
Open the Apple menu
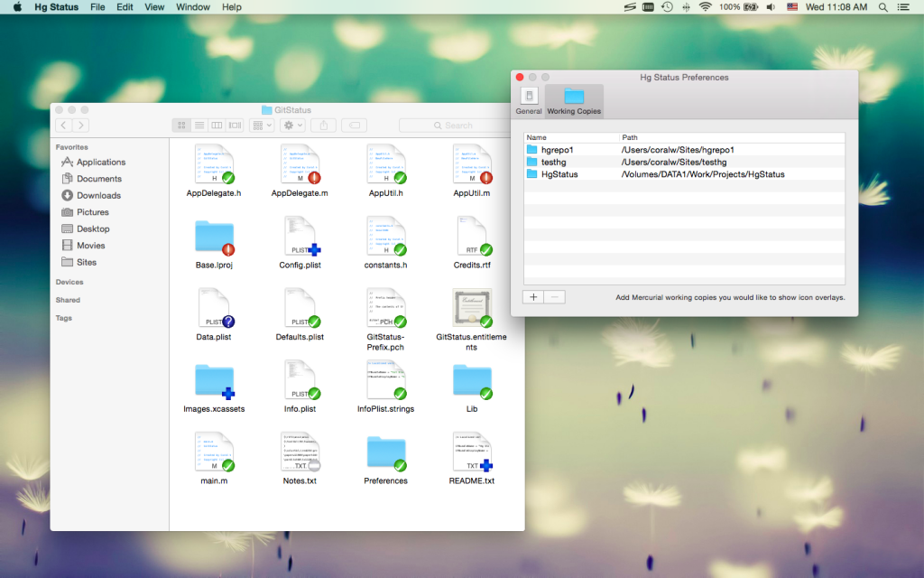pyautogui.click(x=17, y=7)
